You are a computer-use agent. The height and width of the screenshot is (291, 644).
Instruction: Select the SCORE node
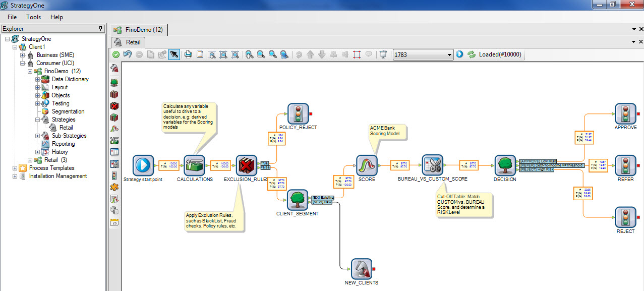coord(367,165)
